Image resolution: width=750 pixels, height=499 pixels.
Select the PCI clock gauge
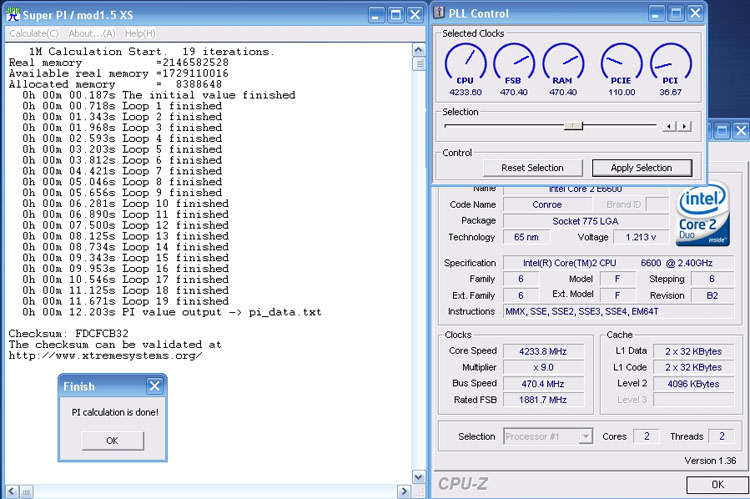(670, 64)
